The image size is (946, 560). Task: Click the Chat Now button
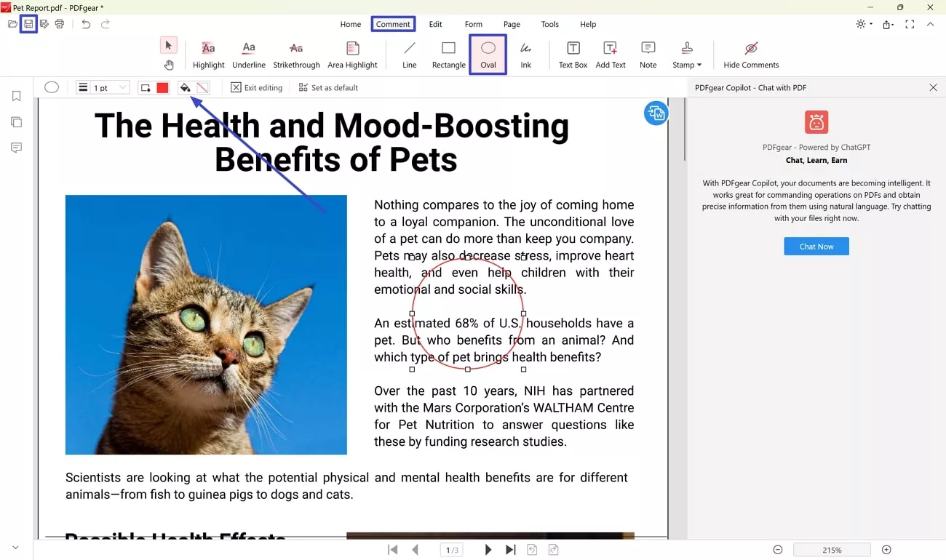(x=816, y=247)
